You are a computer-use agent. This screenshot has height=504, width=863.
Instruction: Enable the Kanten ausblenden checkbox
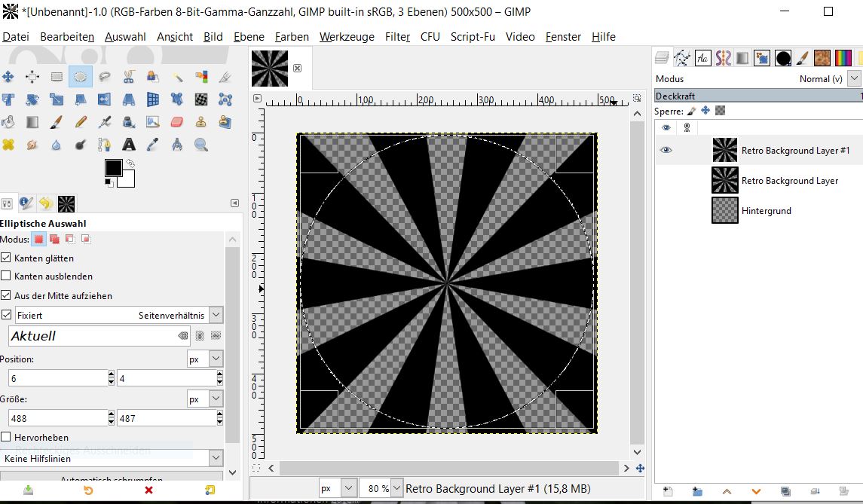pyautogui.click(x=6, y=276)
